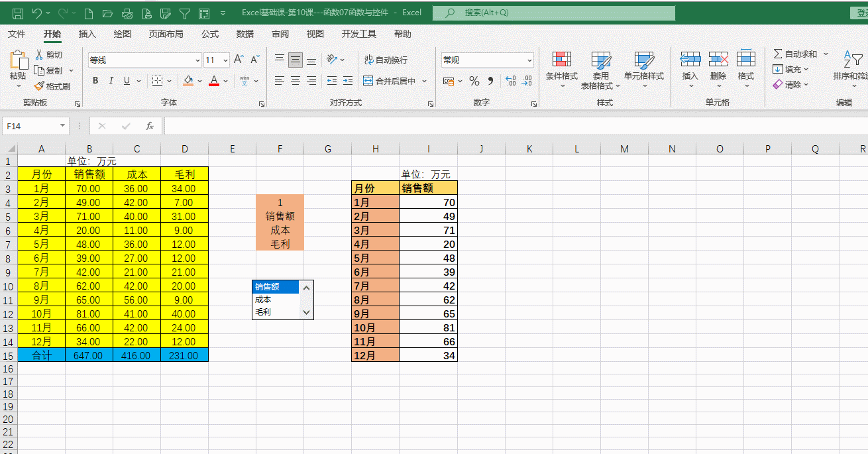Click the increase decimal icon
The image size is (868, 454).
click(510, 81)
